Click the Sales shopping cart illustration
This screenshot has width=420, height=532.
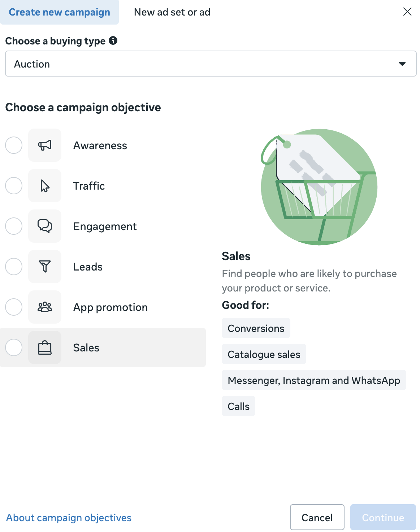click(x=319, y=187)
